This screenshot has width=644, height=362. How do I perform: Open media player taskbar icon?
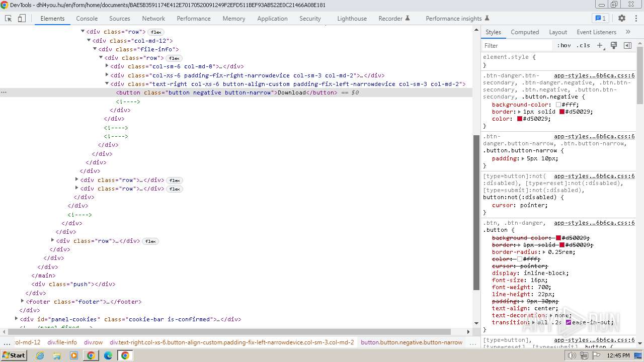point(74,355)
